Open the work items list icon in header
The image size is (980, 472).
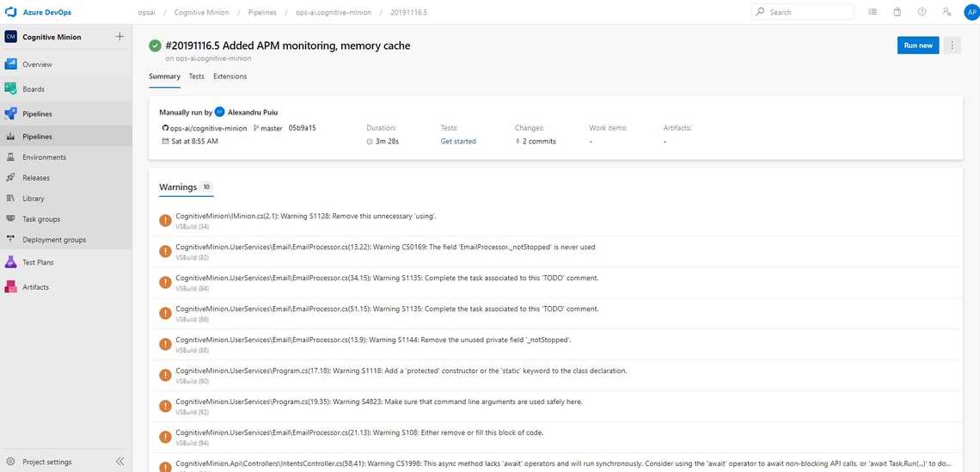pos(873,12)
